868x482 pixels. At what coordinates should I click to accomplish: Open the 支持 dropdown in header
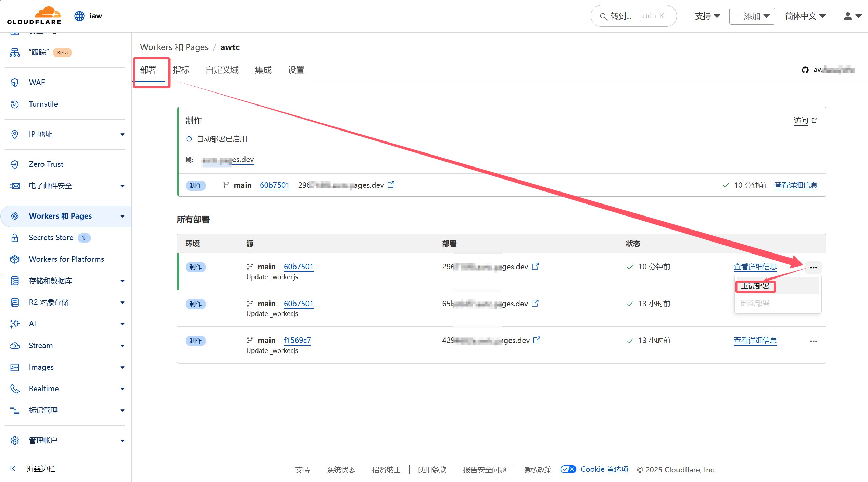click(707, 16)
